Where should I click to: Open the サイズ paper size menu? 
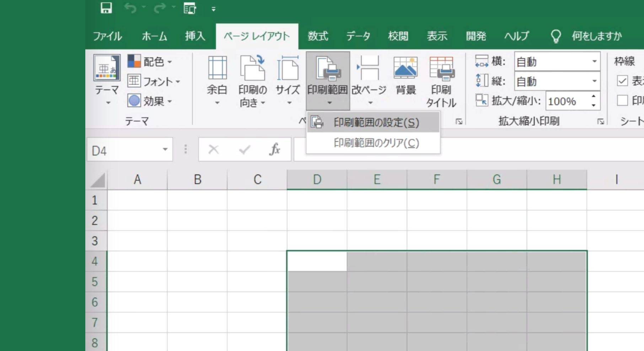click(288, 81)
